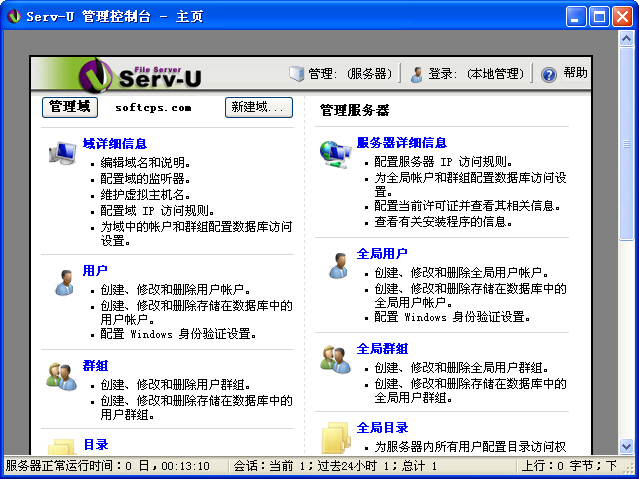Click the globe computer icon for 服务器详细信息

[x=335, y=154]
